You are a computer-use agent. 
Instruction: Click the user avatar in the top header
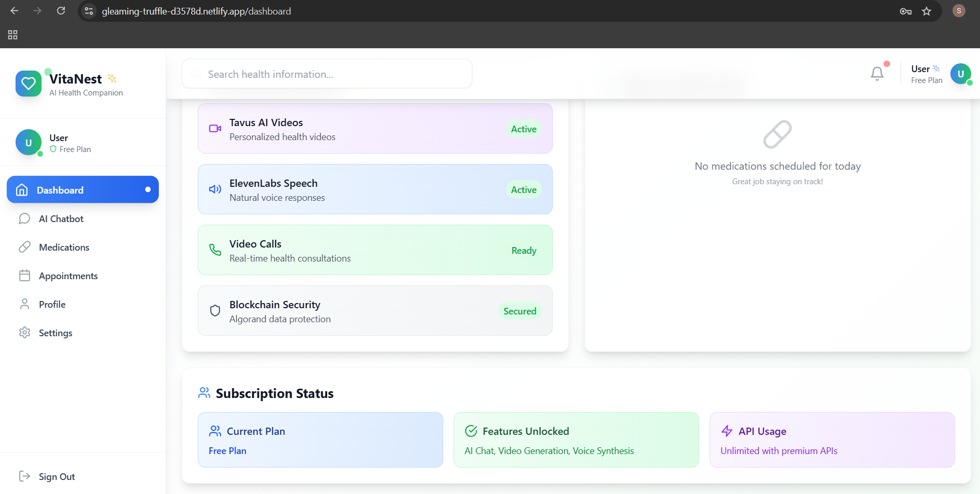point(961,74)
